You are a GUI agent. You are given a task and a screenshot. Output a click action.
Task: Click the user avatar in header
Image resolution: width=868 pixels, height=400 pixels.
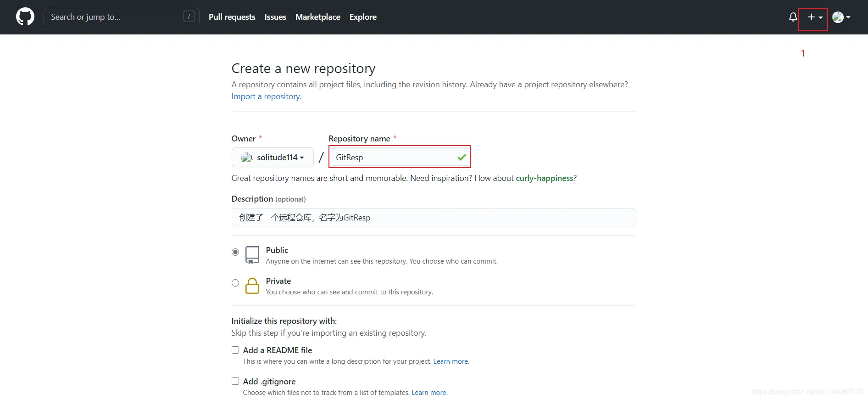[838, 17]
